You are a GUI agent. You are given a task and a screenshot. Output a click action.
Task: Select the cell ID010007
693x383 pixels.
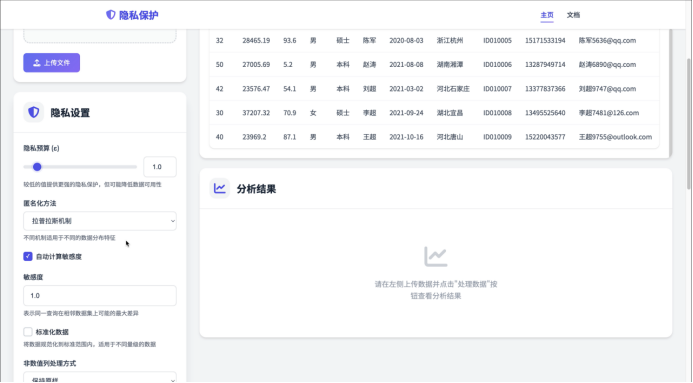pos(497,89)
